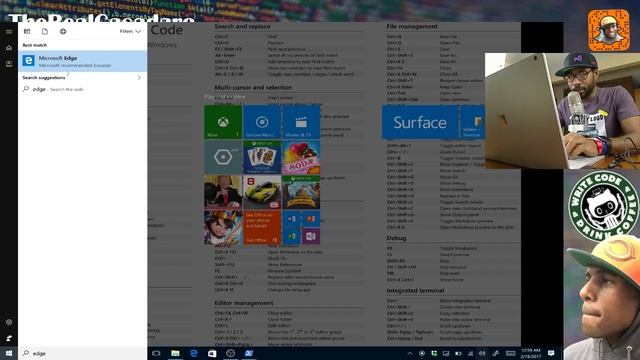Open the Xbox tile

[223, 122]
